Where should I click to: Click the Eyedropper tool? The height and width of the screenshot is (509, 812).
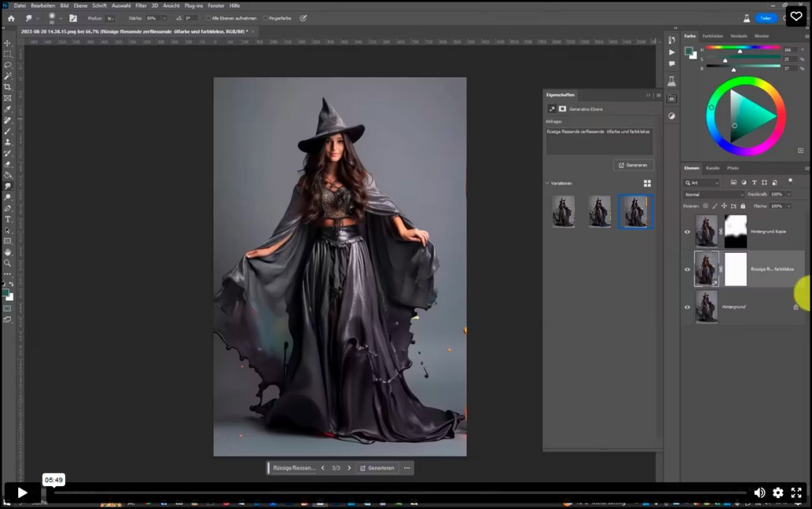8,109
